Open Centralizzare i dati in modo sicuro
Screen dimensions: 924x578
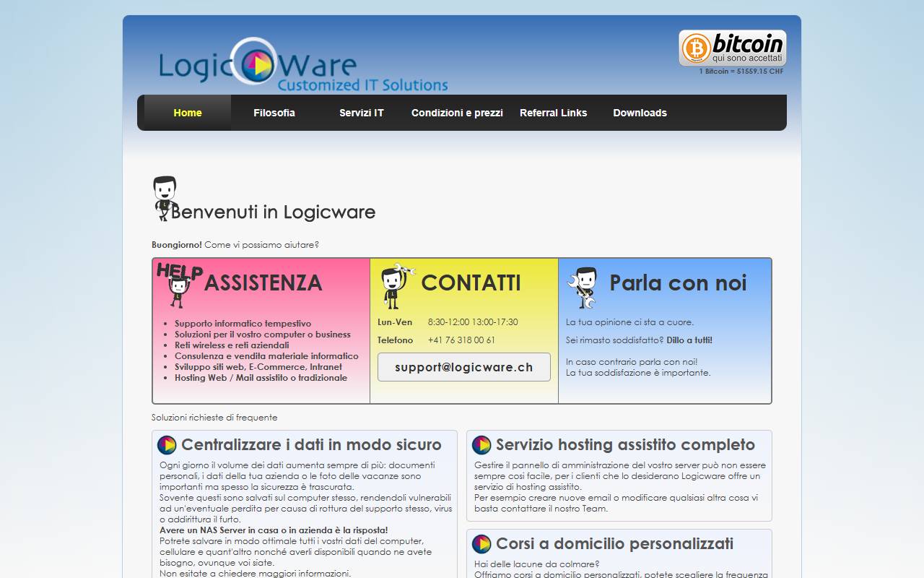311,444
